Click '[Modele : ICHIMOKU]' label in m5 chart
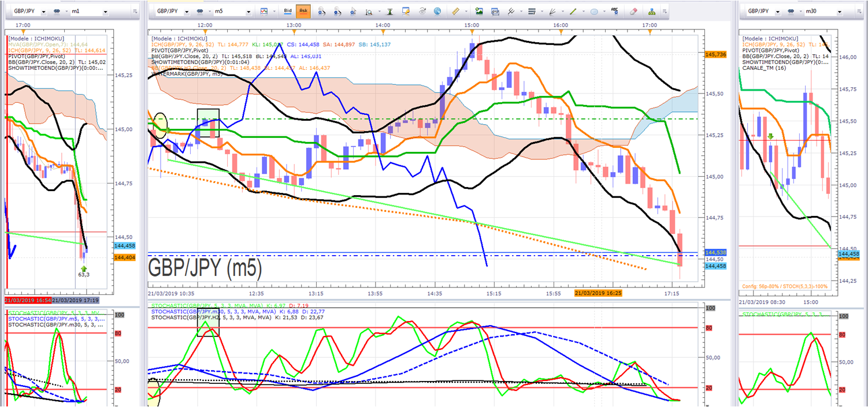This screenshot has width=868, height=407. click(178, 38)
